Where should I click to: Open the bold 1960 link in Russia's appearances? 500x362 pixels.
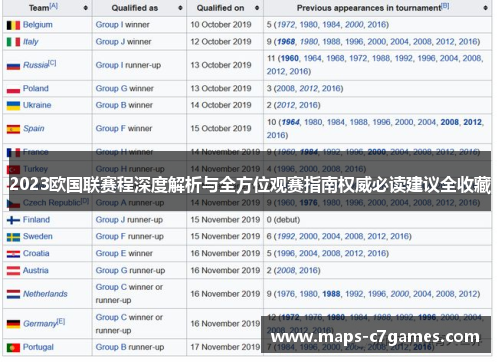coord(290,59)
